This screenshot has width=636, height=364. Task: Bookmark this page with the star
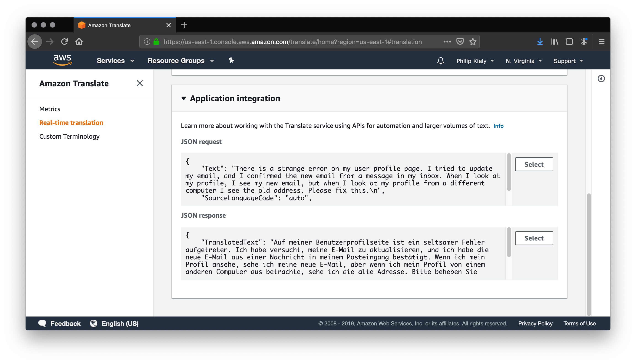(473, 42)
